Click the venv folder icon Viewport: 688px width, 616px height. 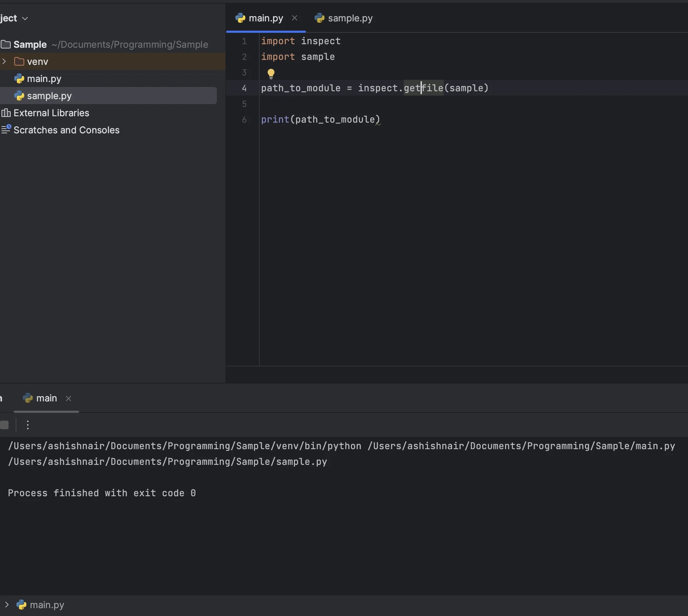pyautogui.click(x=19, y=61)
